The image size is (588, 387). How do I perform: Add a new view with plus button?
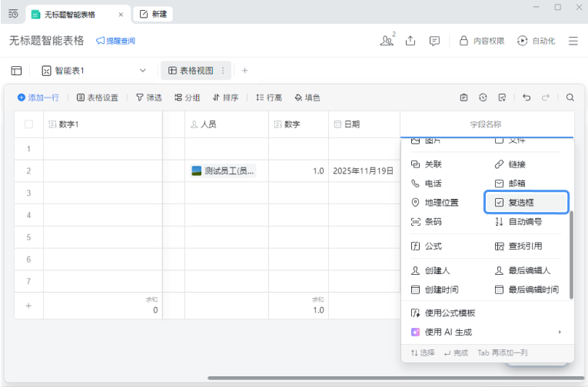click(x=245, y=71)
